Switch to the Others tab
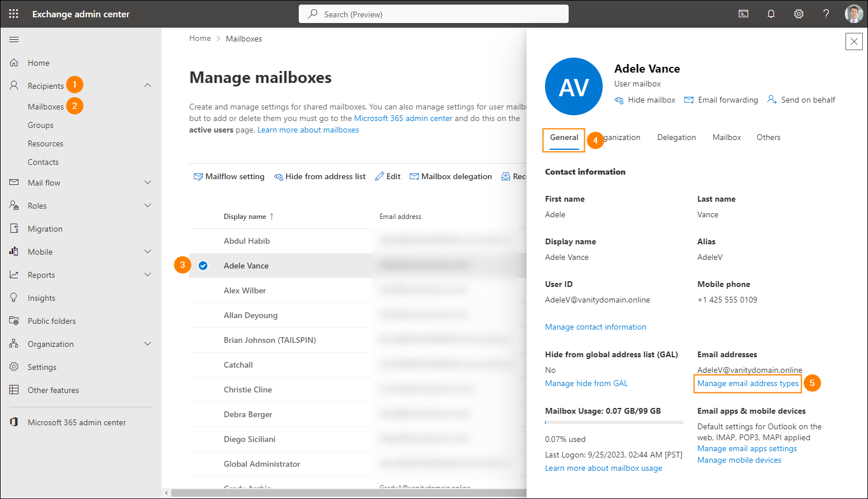Image resolution: width=868 pixels, height=499 pixels. (x=768, y=138)
